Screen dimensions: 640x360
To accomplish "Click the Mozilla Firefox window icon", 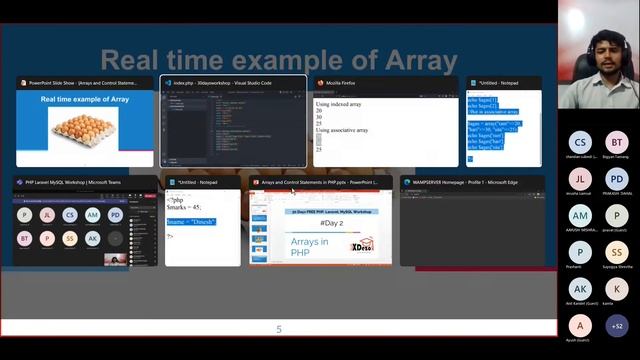I will pos(320,83).
